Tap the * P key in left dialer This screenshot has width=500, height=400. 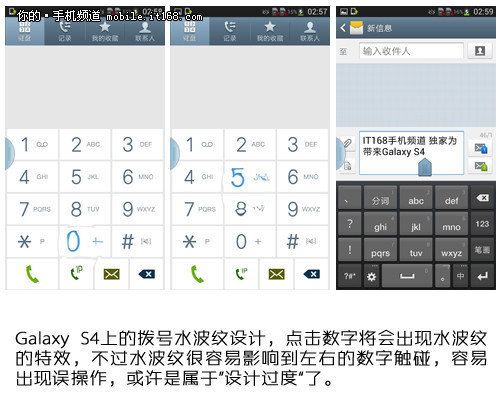(x=32, y=241)
